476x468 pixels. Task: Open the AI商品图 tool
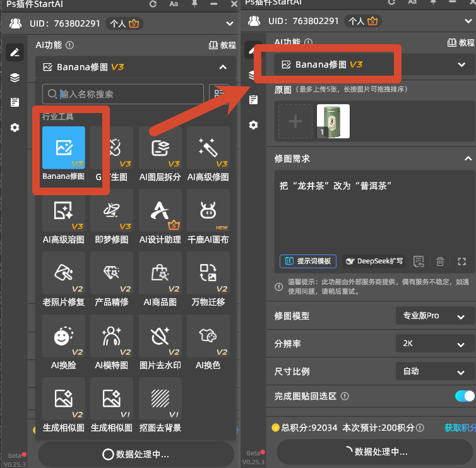160,273
